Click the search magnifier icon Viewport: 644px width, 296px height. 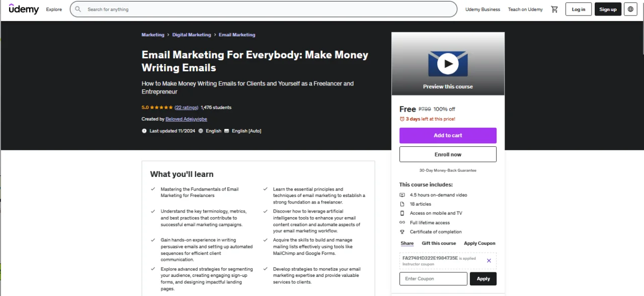(78, 9)
